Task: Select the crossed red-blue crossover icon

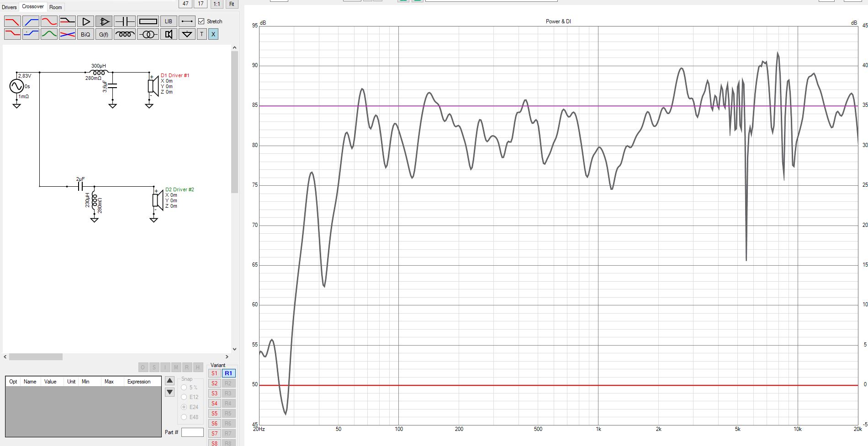Action: coord(67,34)
